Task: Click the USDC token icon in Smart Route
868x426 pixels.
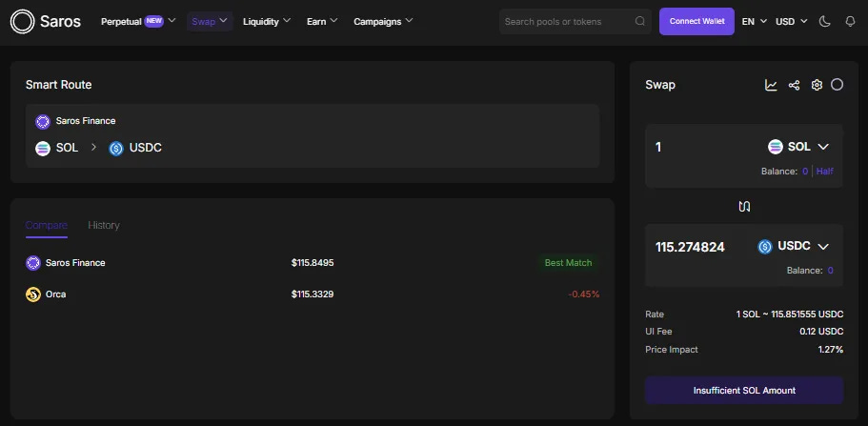Action: [115, 149]
